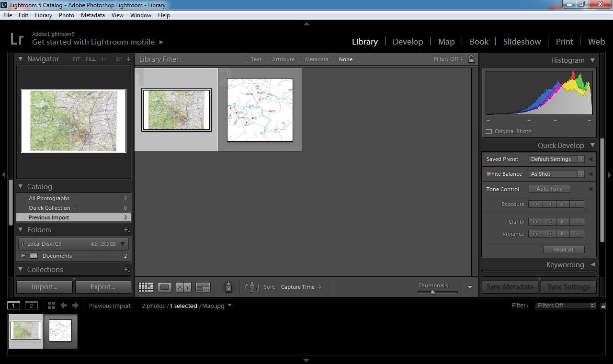
Task: Switch to the Develop module
Action: point(408,42)
